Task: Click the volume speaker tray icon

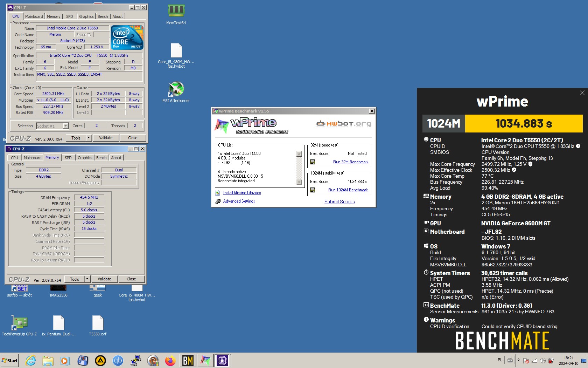Action: pyautogui.click(x=542, y=361)
